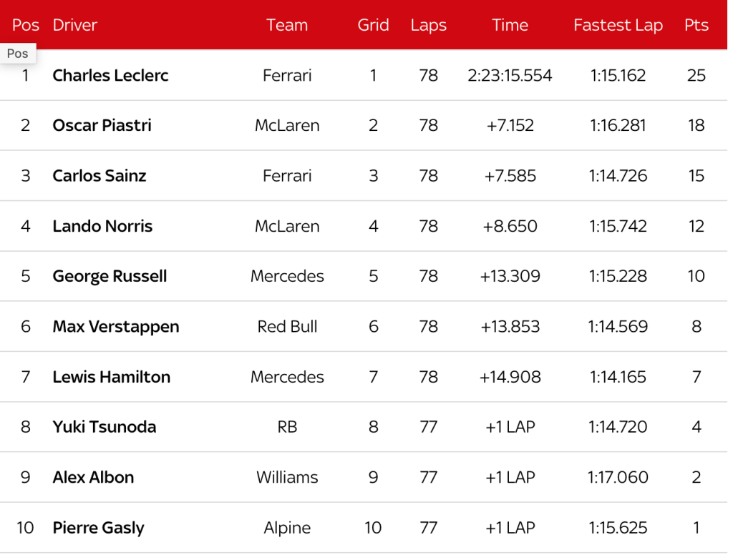Click the Red Bull team cell
The width and height of the screenshot is (733, 560).
287,327
